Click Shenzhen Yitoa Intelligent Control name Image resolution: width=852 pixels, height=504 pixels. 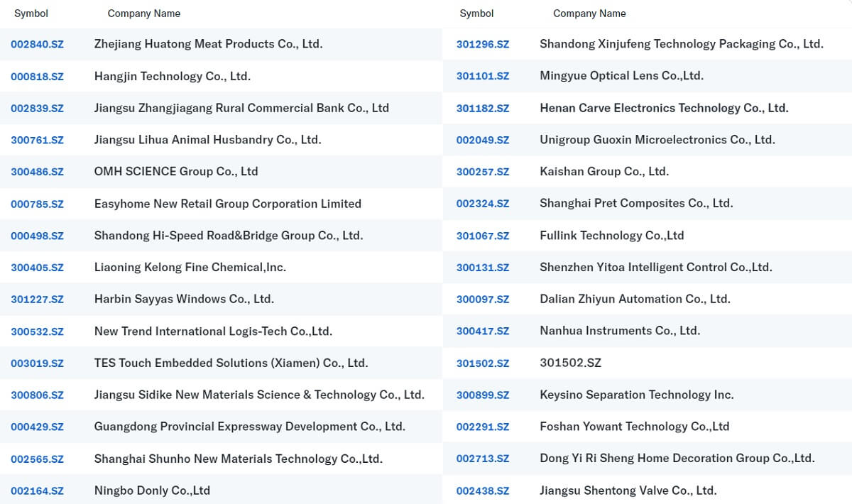656,267
